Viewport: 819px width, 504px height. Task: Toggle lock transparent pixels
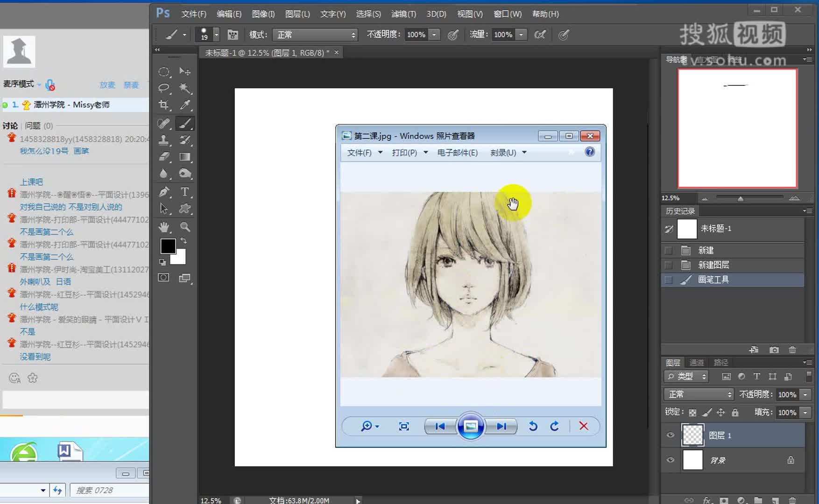click(x=692, y=413)
